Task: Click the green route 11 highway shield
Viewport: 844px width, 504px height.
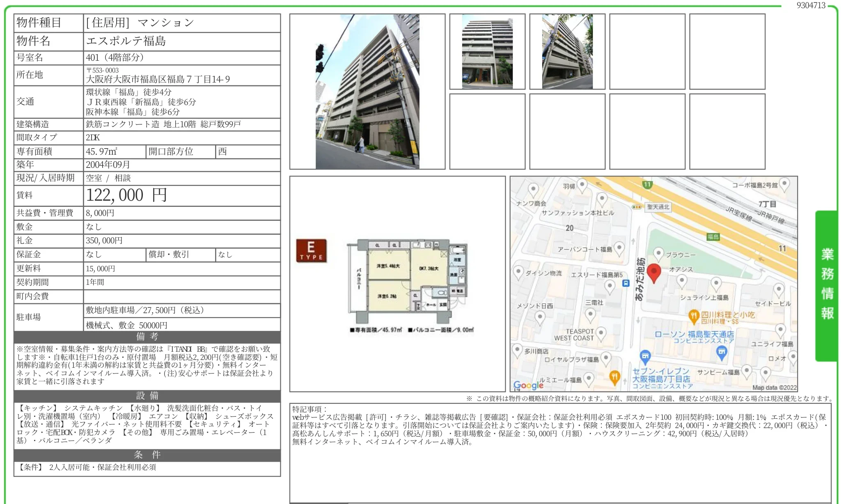Action: pos(647,185)
